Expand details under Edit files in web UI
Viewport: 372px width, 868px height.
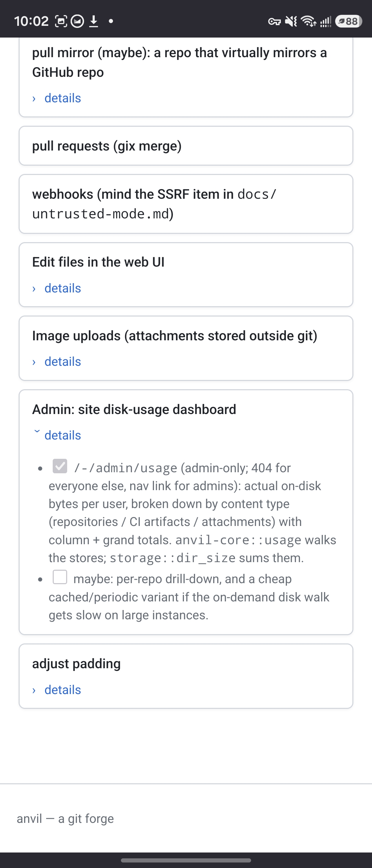coord(56,288)
